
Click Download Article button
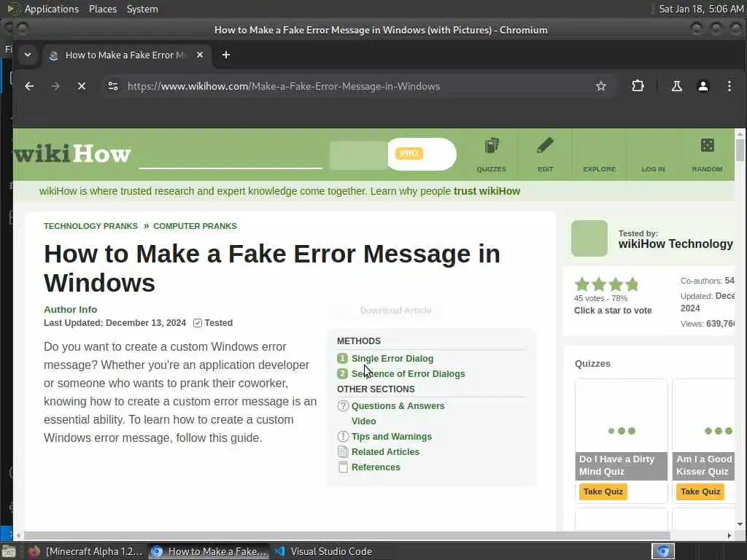[385, 311]
